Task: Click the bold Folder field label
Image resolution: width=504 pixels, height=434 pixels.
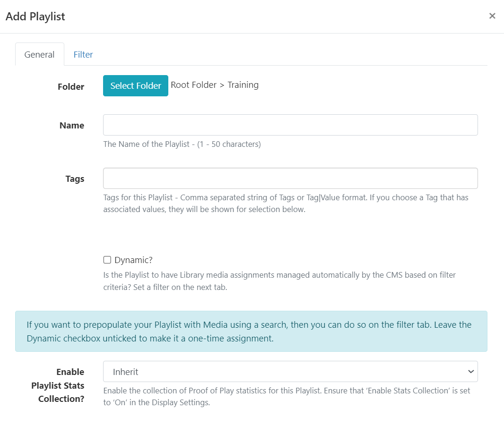Action: [x=71, y=87]
